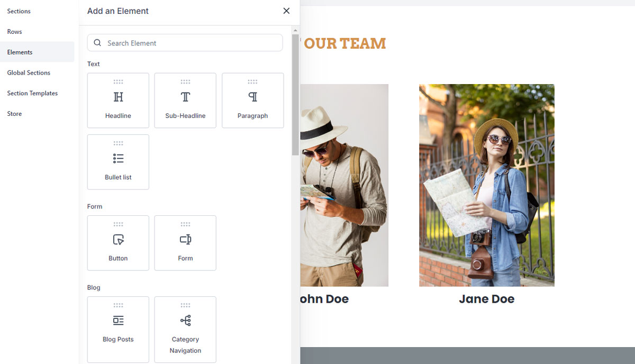Screen dimensions: 635x364
Task: Pick the Form element tile
Action: coord(185,243)
